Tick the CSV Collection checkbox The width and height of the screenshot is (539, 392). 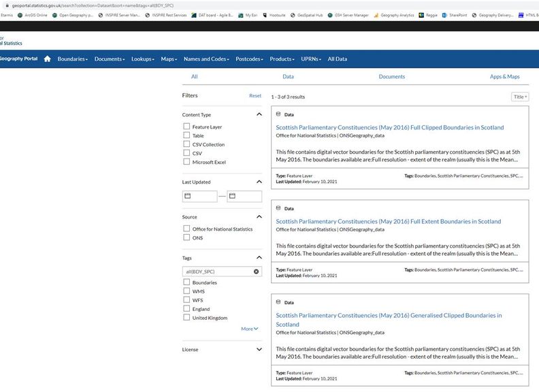[186, 144]
